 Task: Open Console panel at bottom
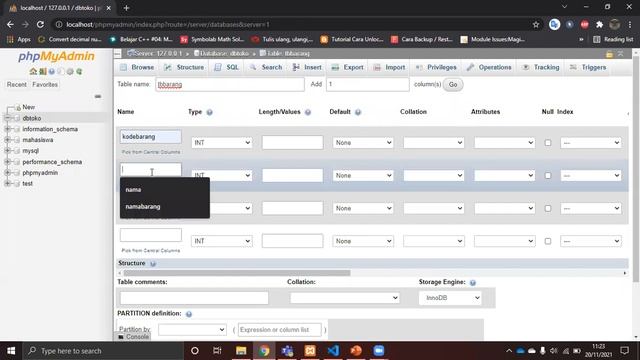pyautogui.click(x=133, y=337)
